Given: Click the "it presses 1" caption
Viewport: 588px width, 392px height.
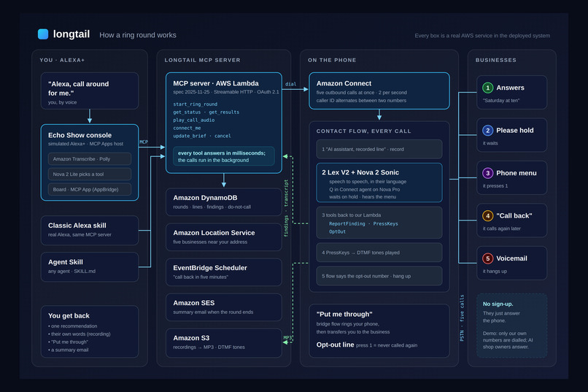Looking at the screenshot, I should click(495, 186).
